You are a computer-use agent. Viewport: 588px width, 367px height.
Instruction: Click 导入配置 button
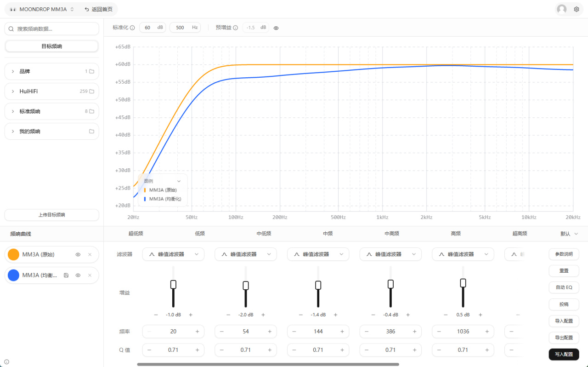tap(564, 321)
